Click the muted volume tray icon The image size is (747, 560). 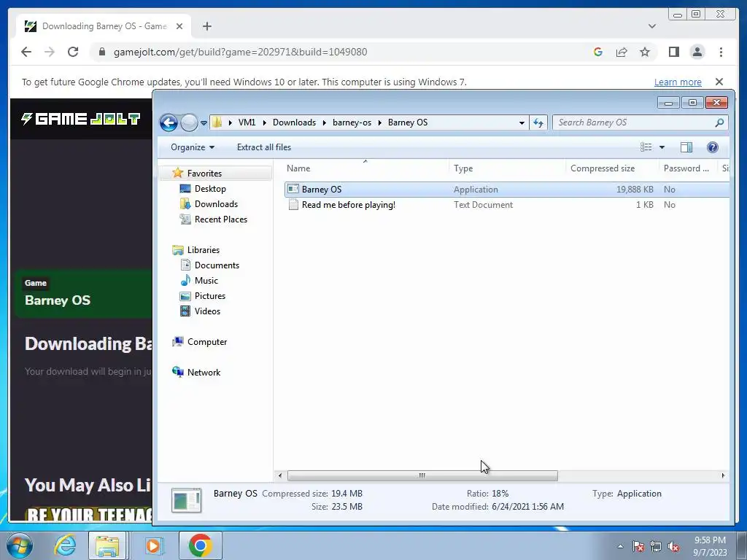coord(673,547)
